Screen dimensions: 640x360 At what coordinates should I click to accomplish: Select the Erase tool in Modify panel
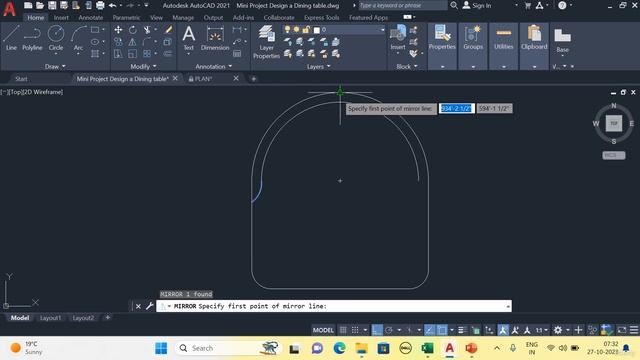pos(168,30)
